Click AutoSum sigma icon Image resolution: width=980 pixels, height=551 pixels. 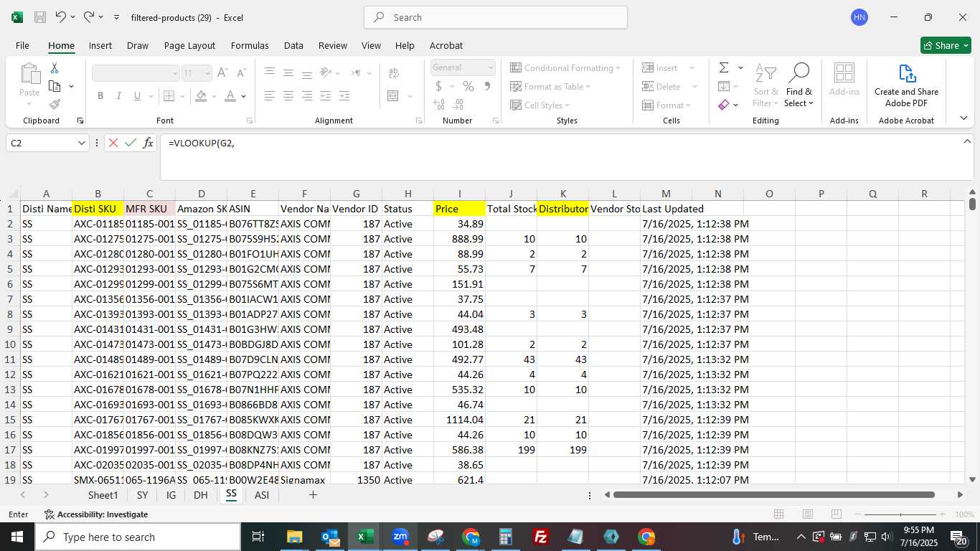pyautogui.click(x=724, y=67)
